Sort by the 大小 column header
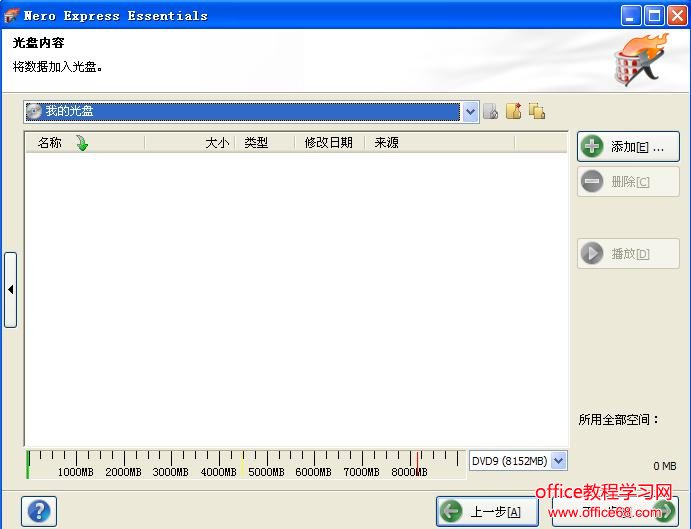 point(189,143)
